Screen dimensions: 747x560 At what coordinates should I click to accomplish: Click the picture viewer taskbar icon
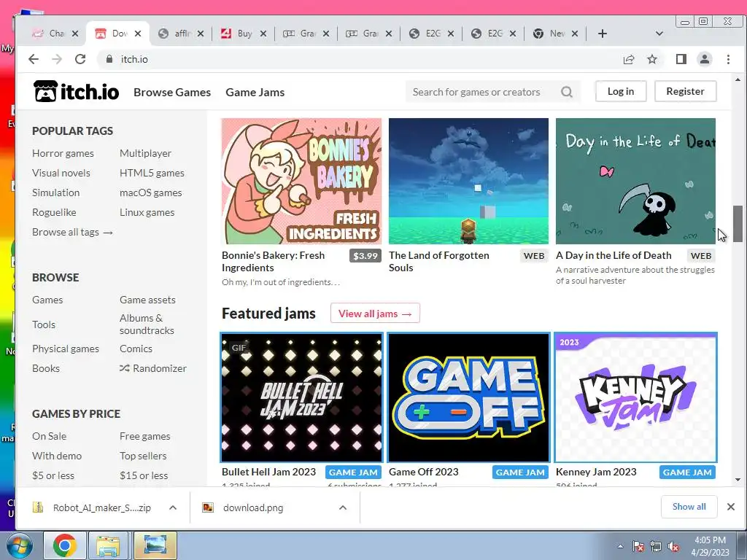155,545
